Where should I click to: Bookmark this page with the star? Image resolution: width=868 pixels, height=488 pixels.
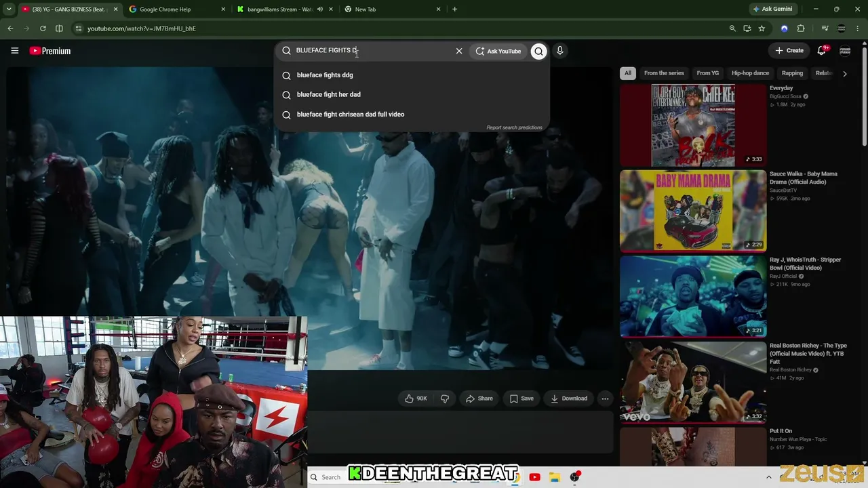(762, 28)
